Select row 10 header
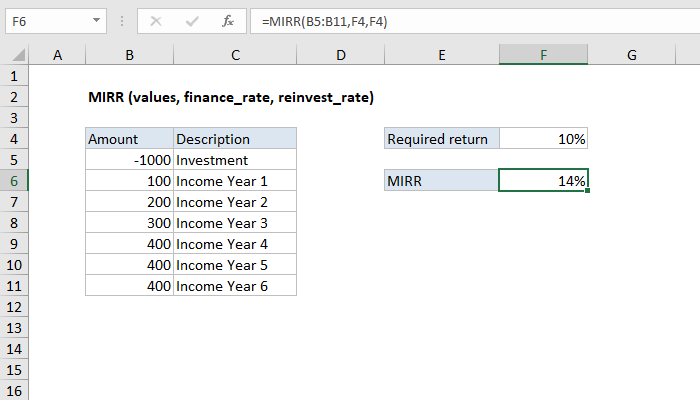The width and height of the screenshot is (700, 400). coord(14,265)
